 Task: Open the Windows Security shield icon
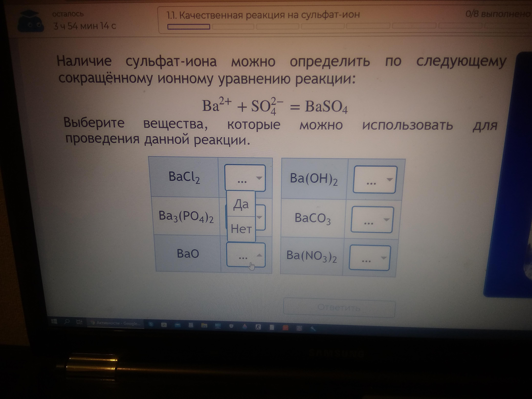(x=231, y=326)
